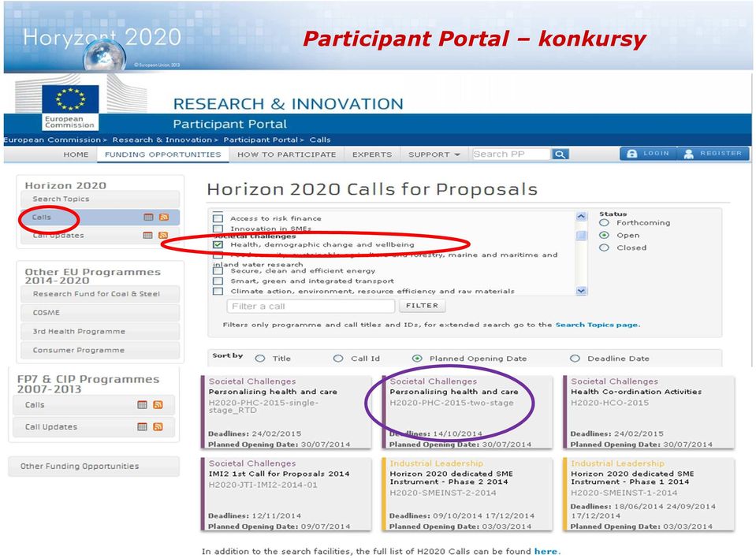Click Participant Portal breadcrumb link
756x558 pixels.
[261, 139]
